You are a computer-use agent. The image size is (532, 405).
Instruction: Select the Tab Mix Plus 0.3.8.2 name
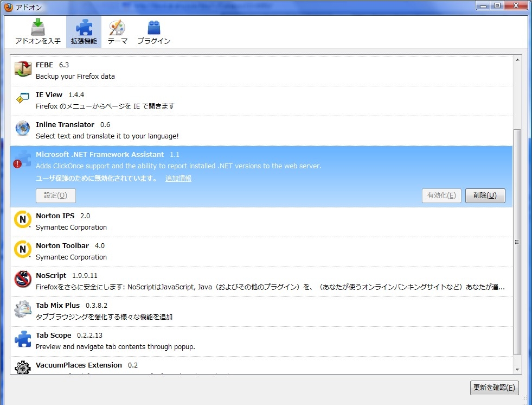tap(72, 306)
